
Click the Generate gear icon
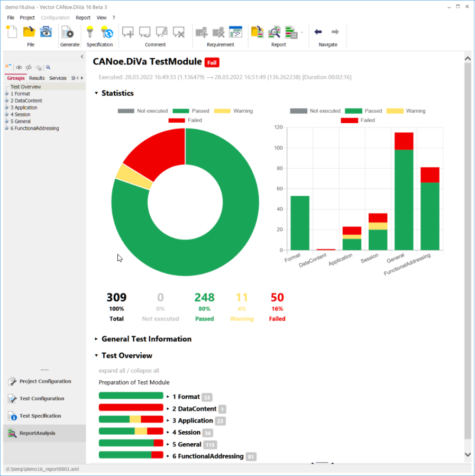pyautogui.click(x=68, y=32)
